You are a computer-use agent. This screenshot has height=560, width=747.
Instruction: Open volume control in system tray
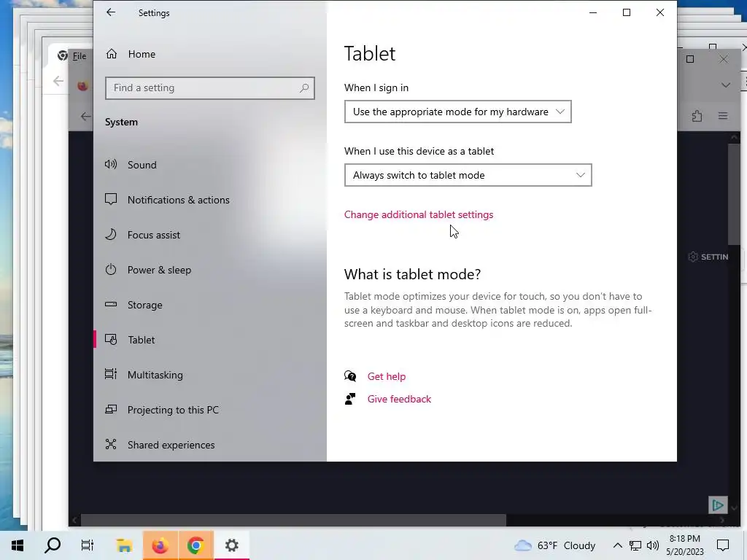653,545
